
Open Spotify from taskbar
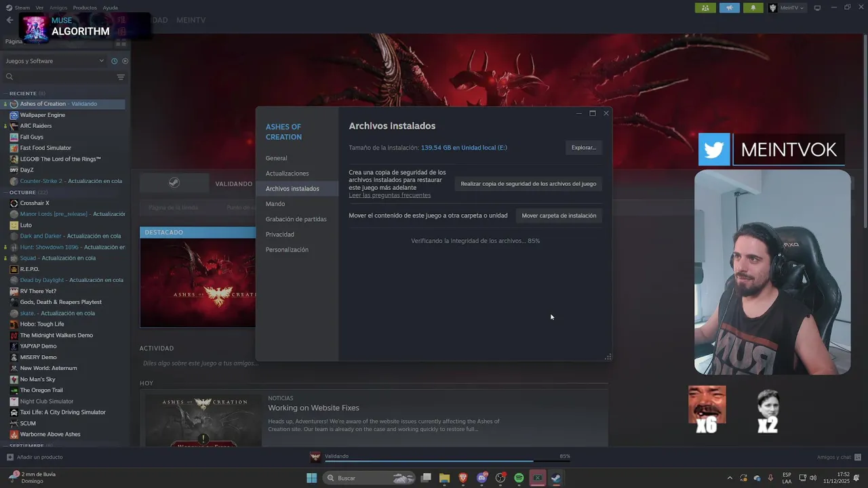[519, 478]
